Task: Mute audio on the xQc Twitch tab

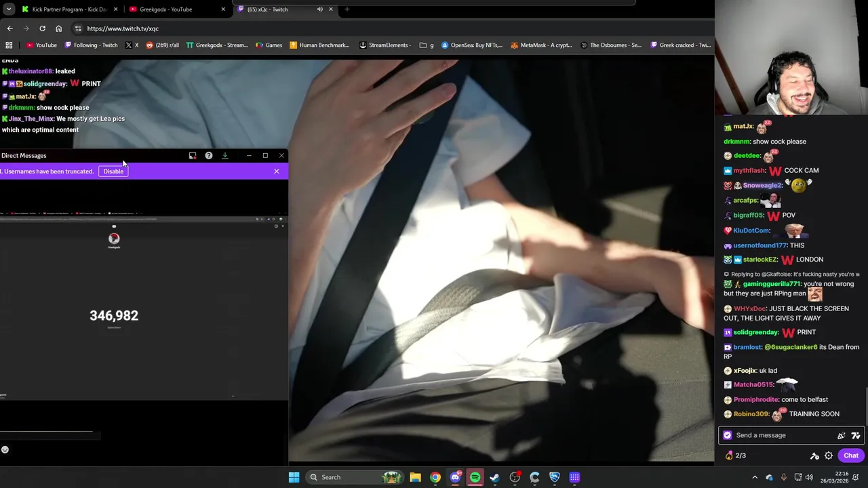Action: [x=319, y=9]
